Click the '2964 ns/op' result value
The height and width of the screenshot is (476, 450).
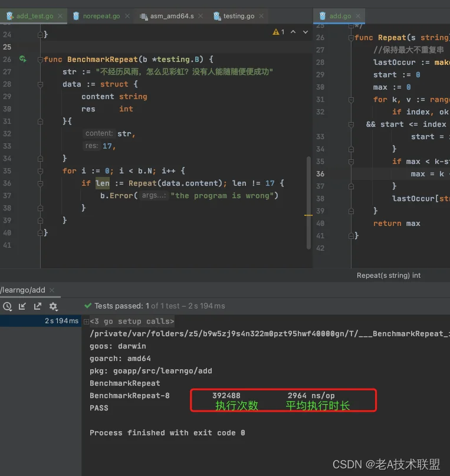point(311,396)
